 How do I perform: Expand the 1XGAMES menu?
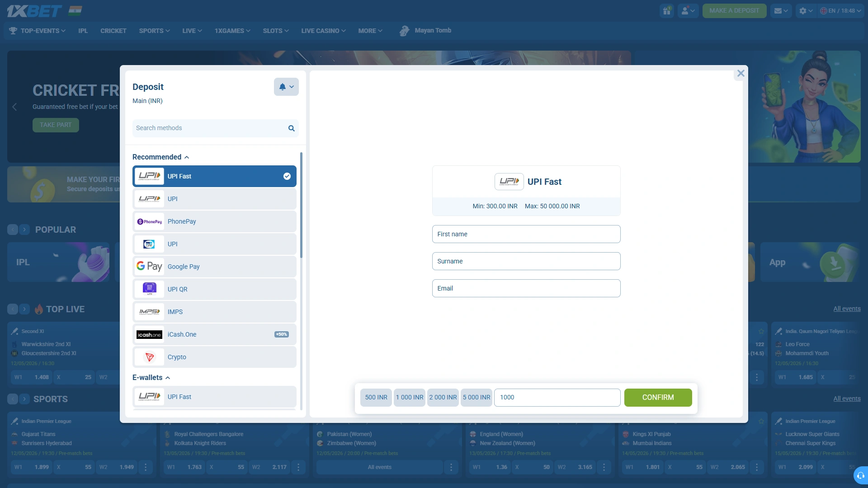coord(232,31)
